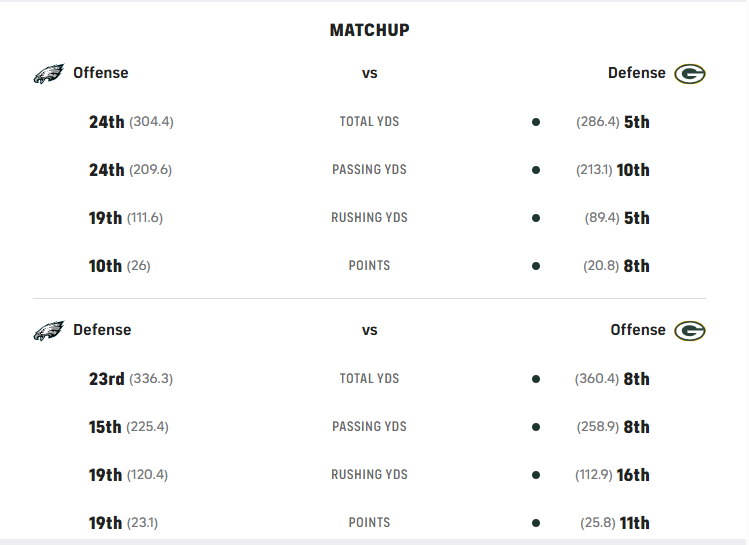Click the dot beside the 360.4 stat
This screenshot has height=545, width=749.
(x=536, y=379)
